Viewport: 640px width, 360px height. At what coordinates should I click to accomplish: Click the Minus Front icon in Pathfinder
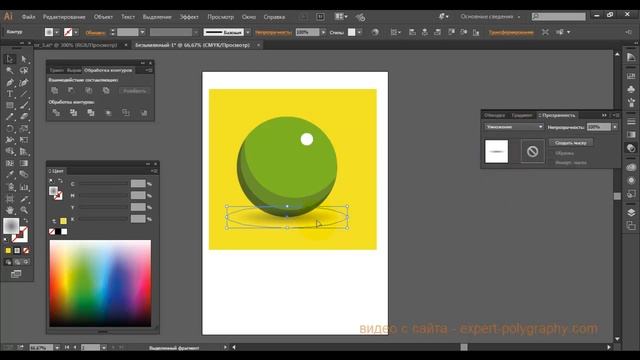click(x=71, y=91)
